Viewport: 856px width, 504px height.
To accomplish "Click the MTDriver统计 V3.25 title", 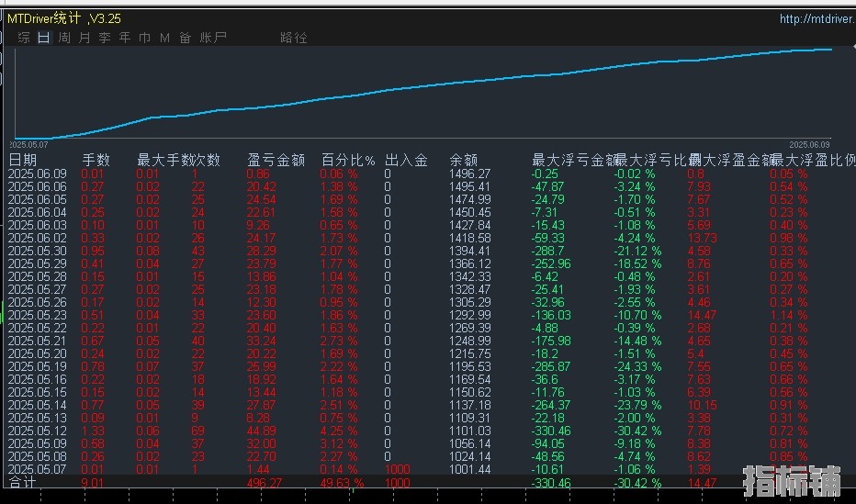I will pos(64,18).
